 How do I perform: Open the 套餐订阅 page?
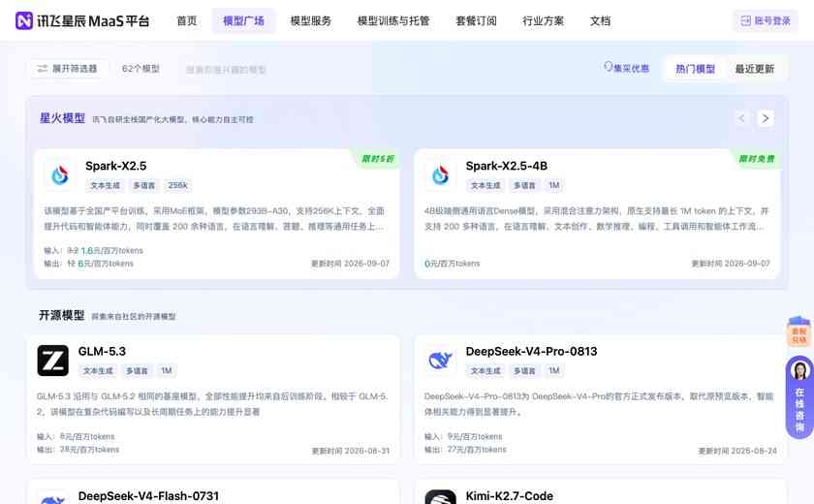[476, 20]
